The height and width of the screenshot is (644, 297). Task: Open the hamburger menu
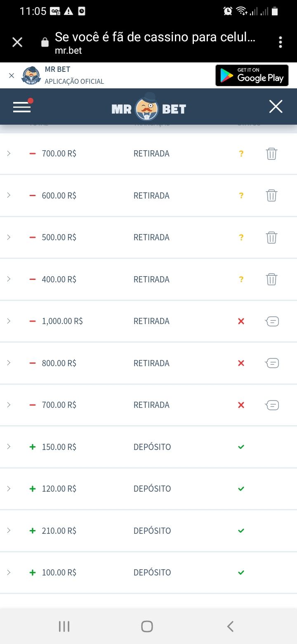click(x=22, y=107)
